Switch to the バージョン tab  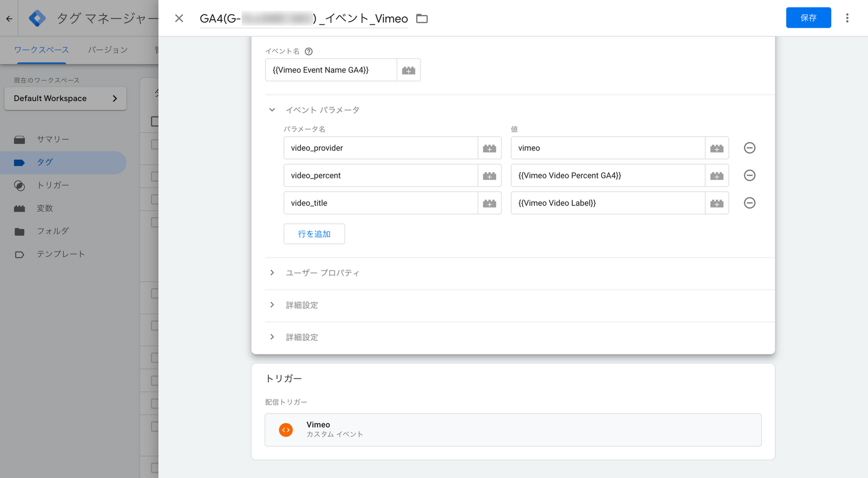click(x=108, y=50)
